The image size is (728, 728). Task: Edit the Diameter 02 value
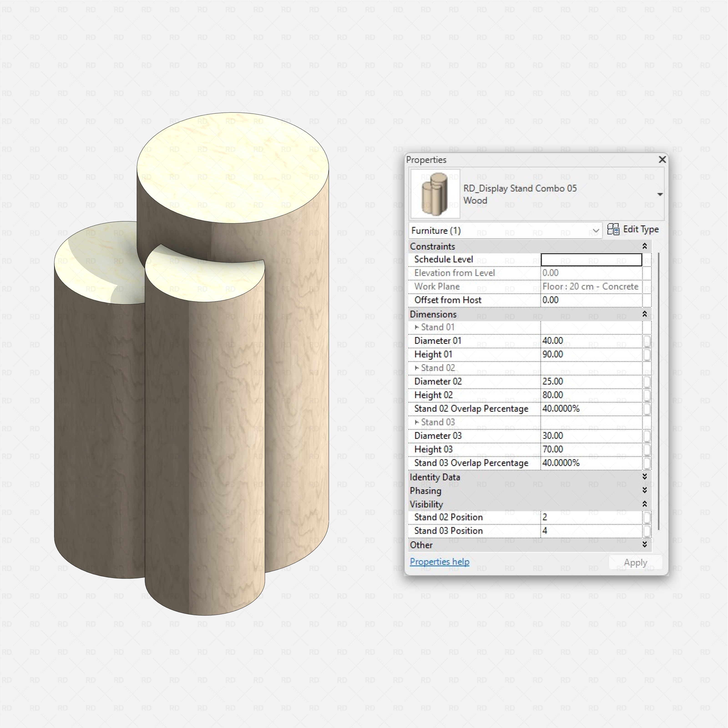pos(591,381)
